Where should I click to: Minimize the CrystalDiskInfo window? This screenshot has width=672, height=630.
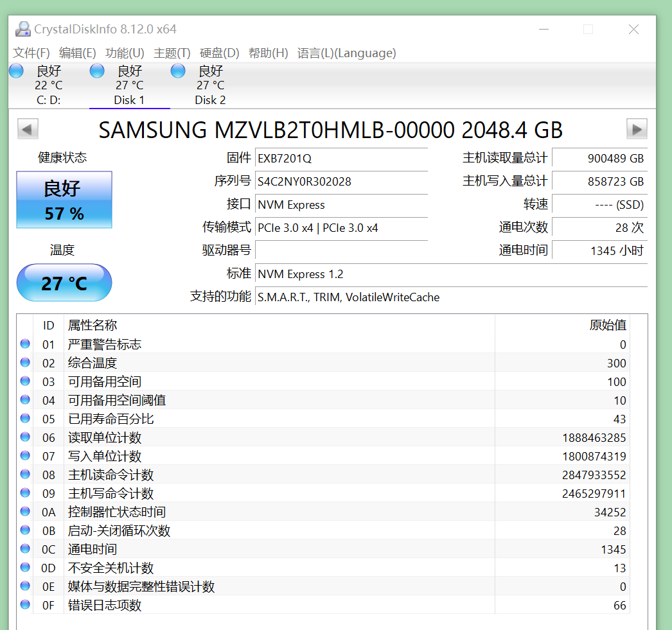tap(544, 29)
